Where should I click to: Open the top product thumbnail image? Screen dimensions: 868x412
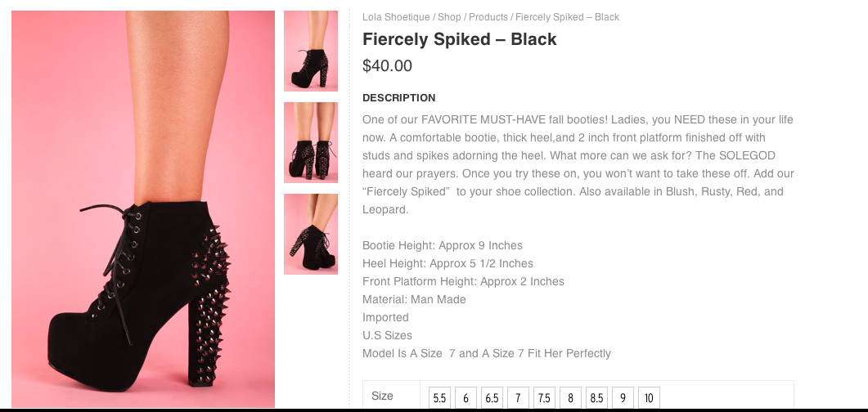point(311,51)
